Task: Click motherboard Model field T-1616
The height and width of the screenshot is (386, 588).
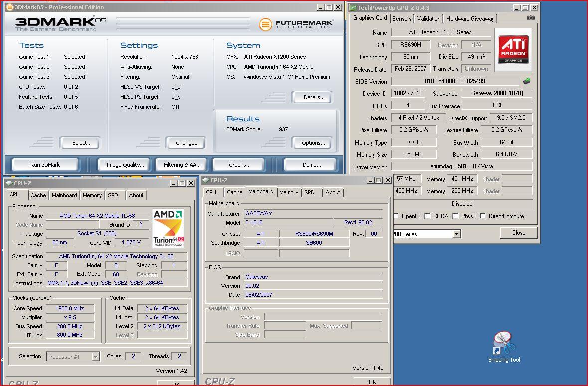Action: tap(288, 222)
